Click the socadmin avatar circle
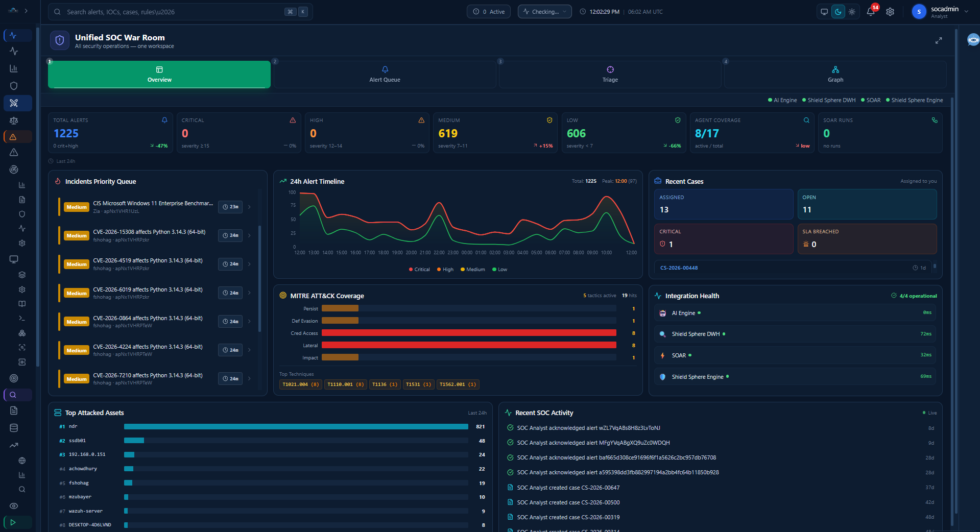Image resolution: width=980 pixels, height=532 pixels. [x=919, y=12]
